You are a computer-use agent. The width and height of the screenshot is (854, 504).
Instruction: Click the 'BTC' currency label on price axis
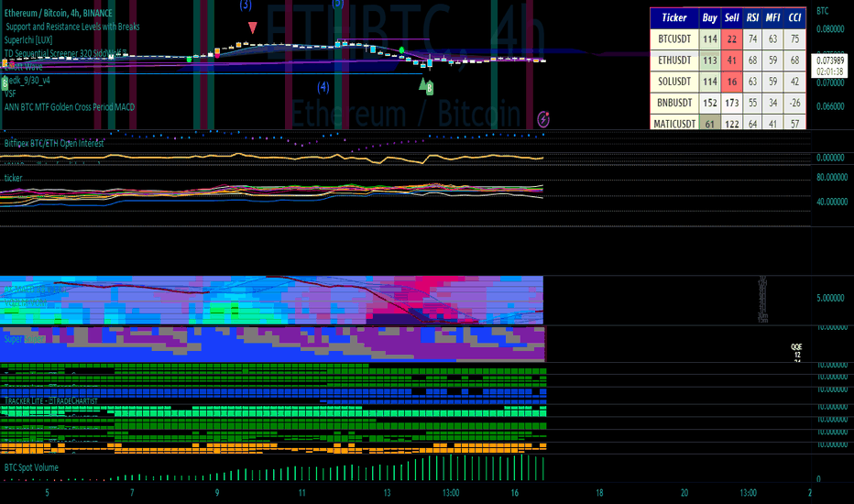point(823,11)
